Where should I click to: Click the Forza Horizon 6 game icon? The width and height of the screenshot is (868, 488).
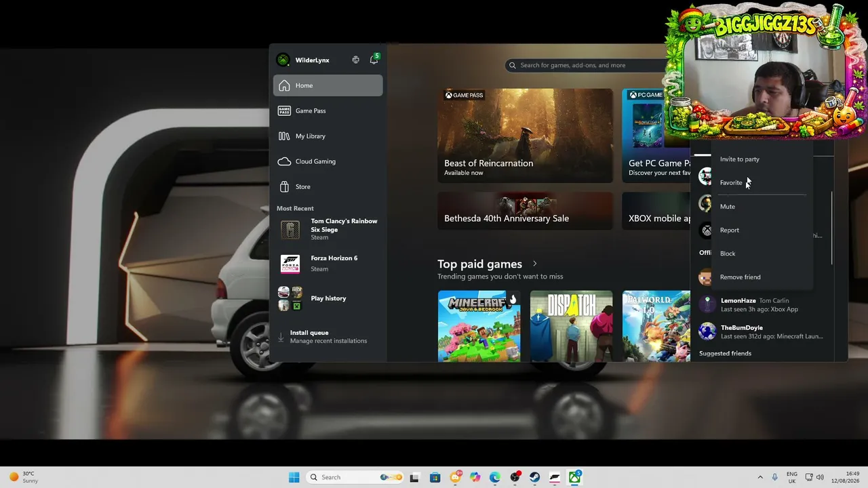(x=290, y=264)
